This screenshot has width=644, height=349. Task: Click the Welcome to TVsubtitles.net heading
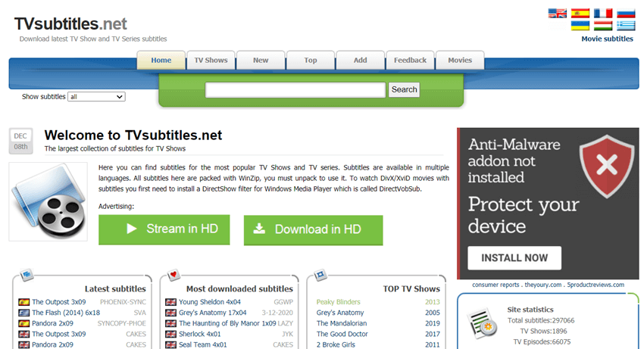coord(133,135)
